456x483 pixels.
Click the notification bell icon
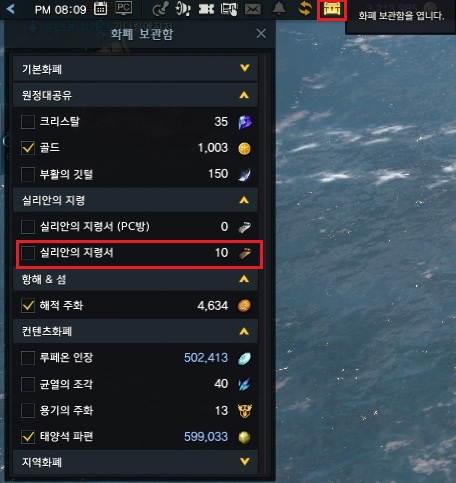(279, 8)
